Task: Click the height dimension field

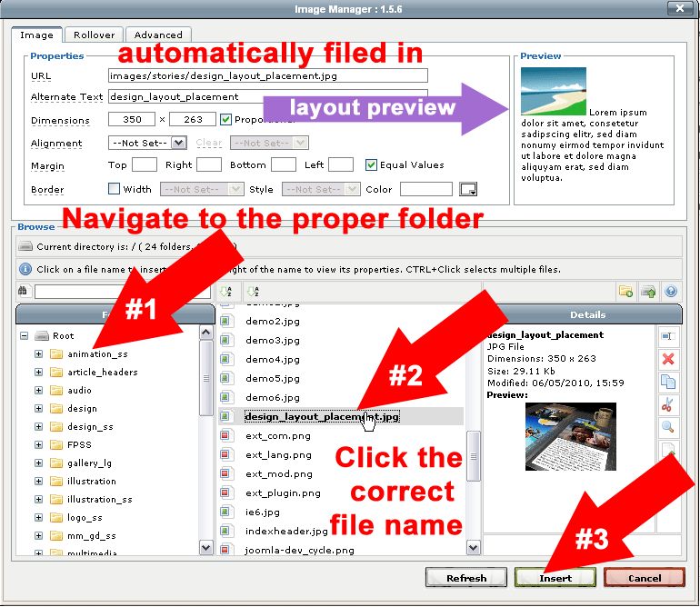Action: [193, 119]
